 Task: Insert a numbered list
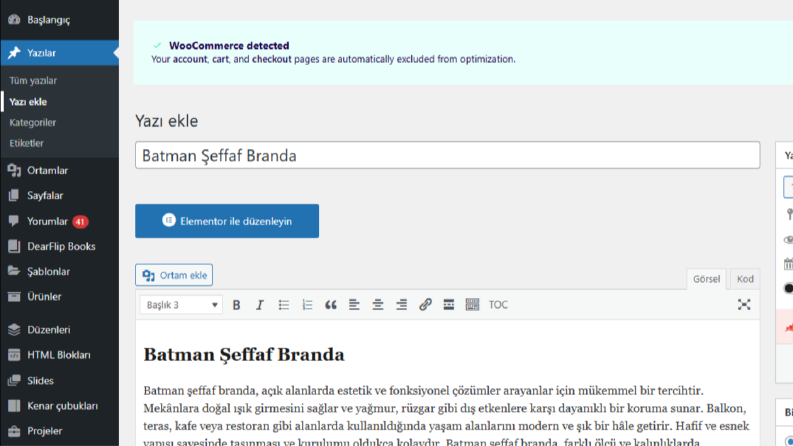pyautogui.click(x=307, y=305)
